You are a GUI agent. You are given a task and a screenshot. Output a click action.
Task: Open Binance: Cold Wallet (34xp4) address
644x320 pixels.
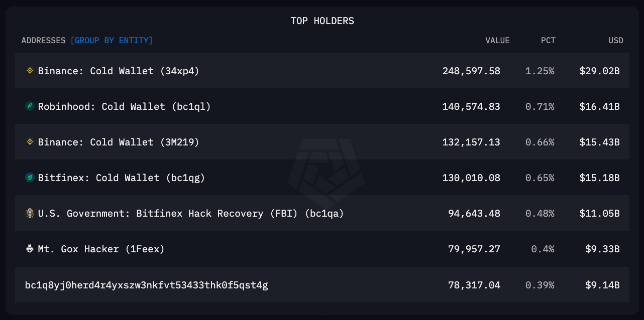point(119,71)
